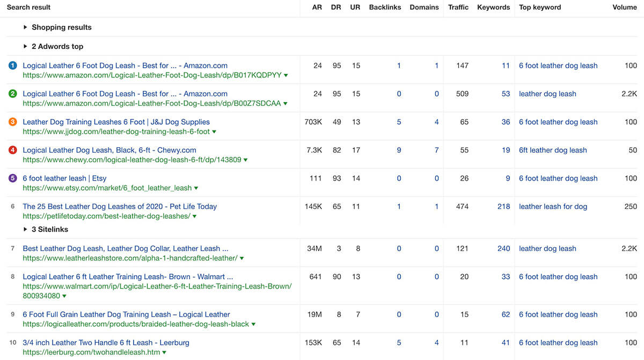Image resolution: width=644 pixels, height=360 pixels.
Task: Click traffic value 474 in petlifetoday row
Action: 462,206
